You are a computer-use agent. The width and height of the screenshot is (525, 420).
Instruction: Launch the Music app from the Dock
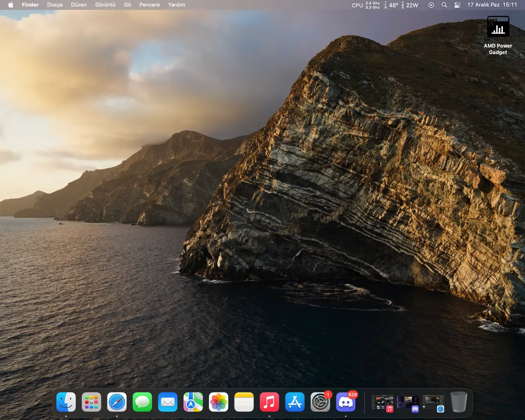(269, 402)
